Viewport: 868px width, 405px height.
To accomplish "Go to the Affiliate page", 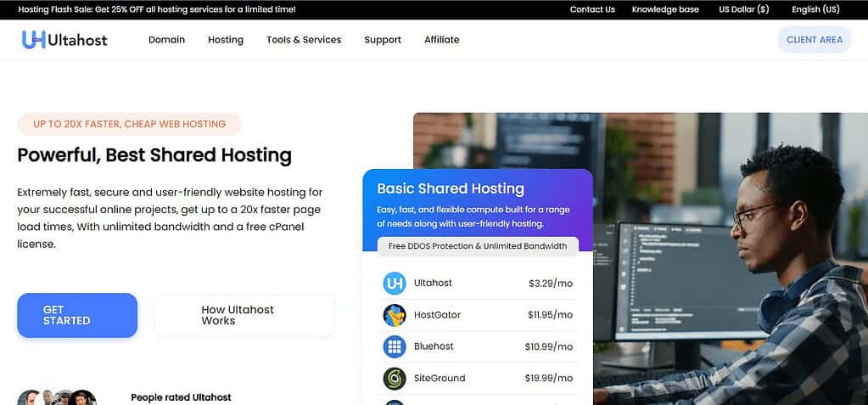I will (442, 40).
